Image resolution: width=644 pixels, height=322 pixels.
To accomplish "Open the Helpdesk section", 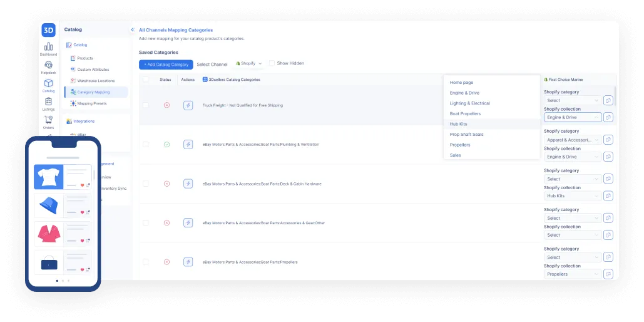I will [48, 68].
